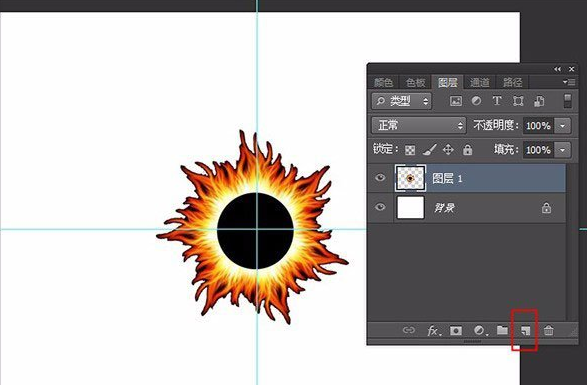Toggle layer filtering switch

(x=568, y=101)
